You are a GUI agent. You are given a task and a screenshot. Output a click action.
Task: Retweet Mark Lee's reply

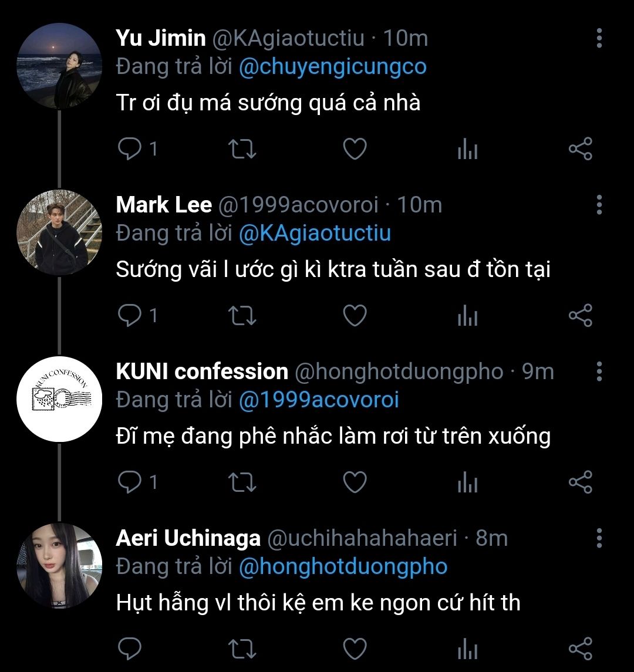(241, 316)
